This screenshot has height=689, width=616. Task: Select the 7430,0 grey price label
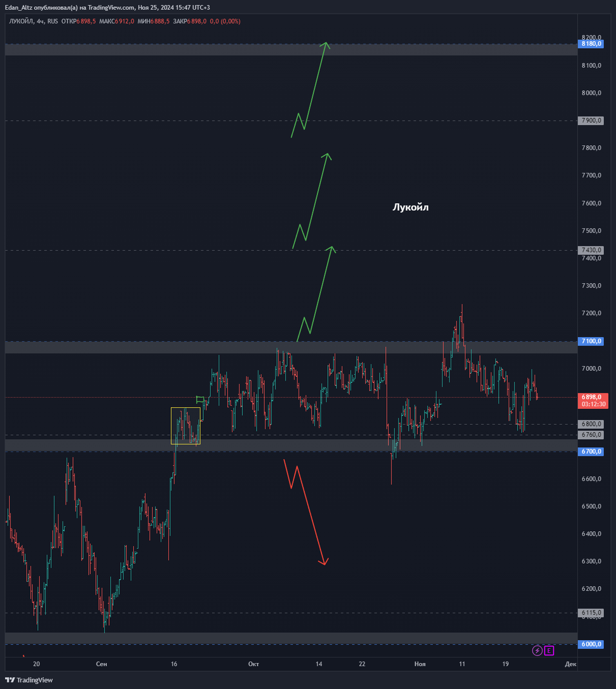tap(591, 250)
